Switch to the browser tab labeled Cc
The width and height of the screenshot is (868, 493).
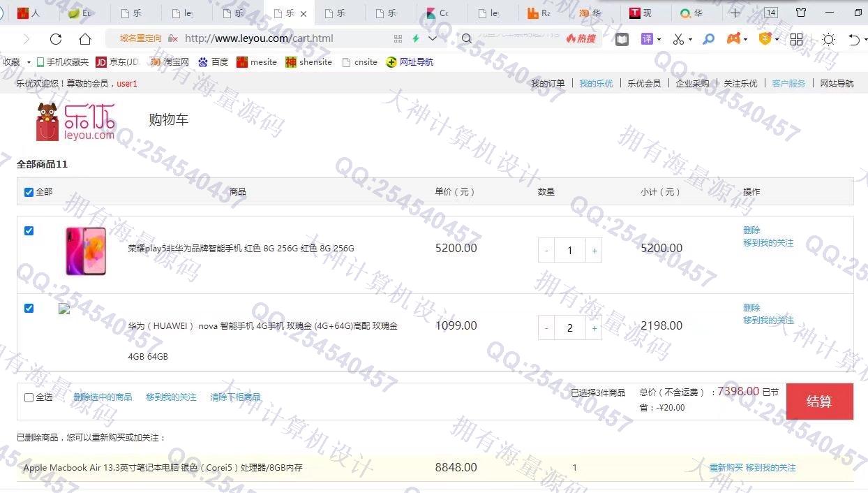click(x=442, y=13)
